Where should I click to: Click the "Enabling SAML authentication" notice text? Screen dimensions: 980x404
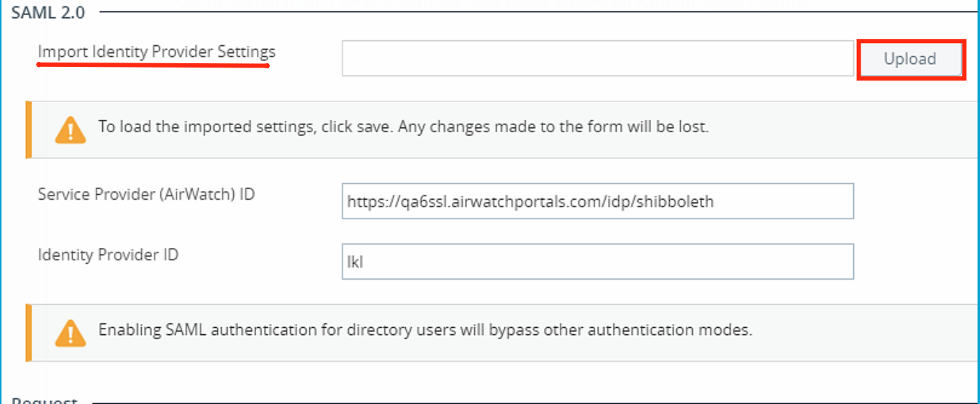(x=425, y=331)
